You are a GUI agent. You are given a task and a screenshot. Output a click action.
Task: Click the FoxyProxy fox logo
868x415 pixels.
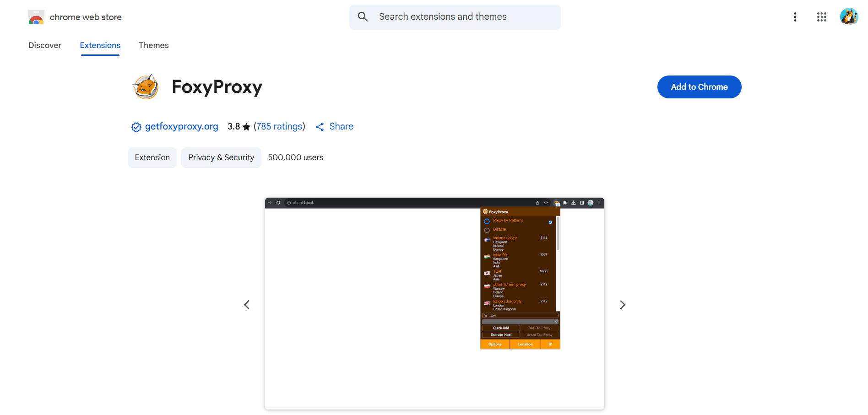(x=146, y=87)
